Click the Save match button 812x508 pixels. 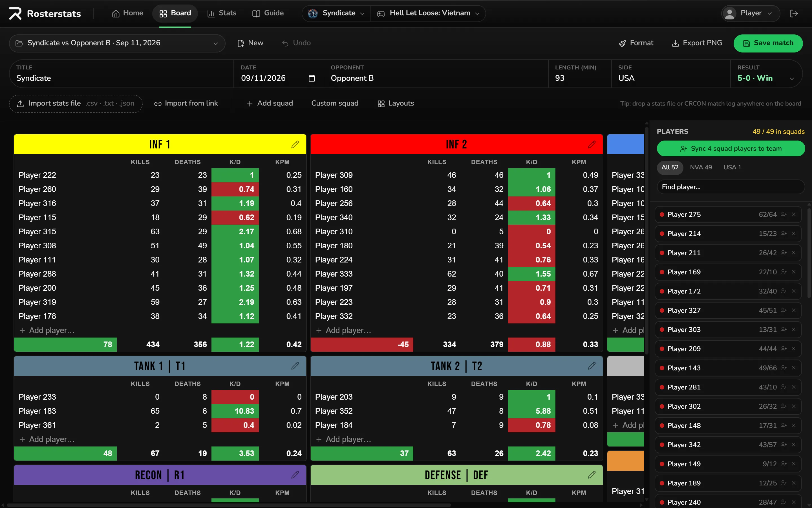768,43
